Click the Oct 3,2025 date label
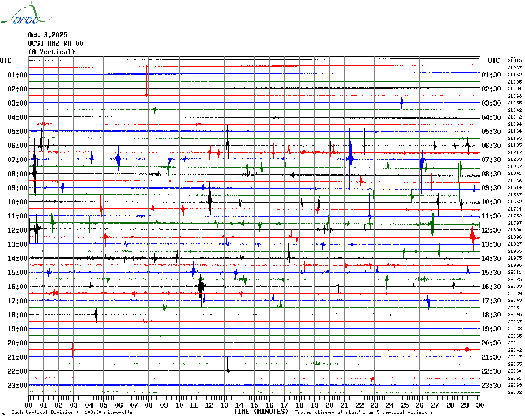Screen dimensions: 525x420 47,35
